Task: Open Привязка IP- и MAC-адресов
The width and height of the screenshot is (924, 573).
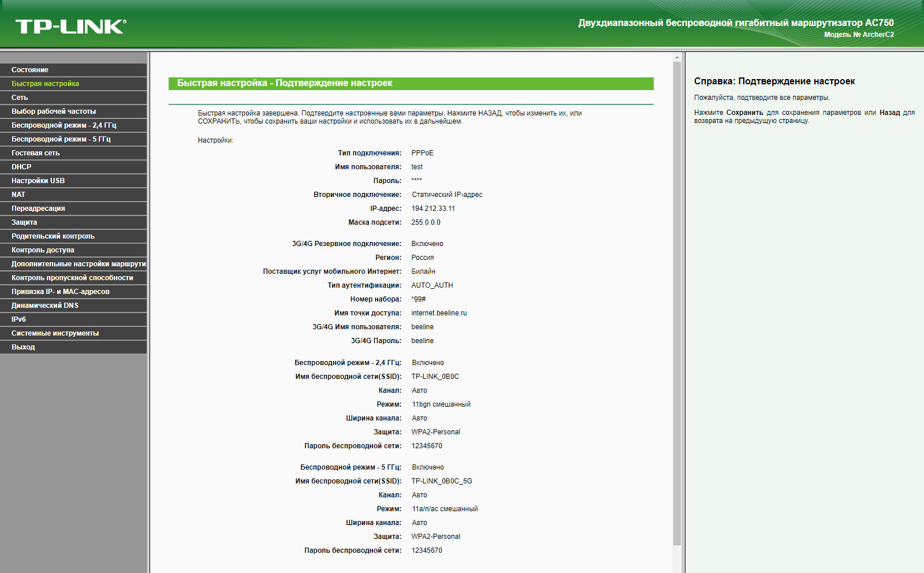Action: [73, 292]
